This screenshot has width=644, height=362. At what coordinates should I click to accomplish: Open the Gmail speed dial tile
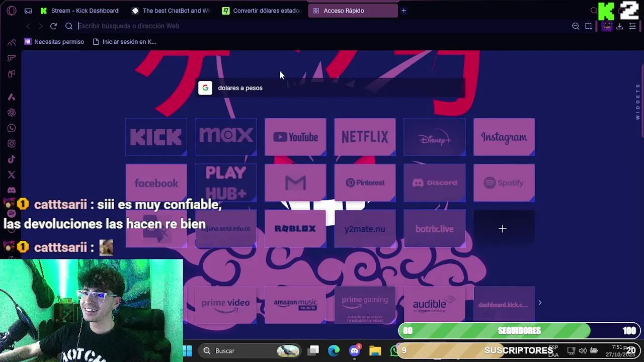(x=295, y=183)
